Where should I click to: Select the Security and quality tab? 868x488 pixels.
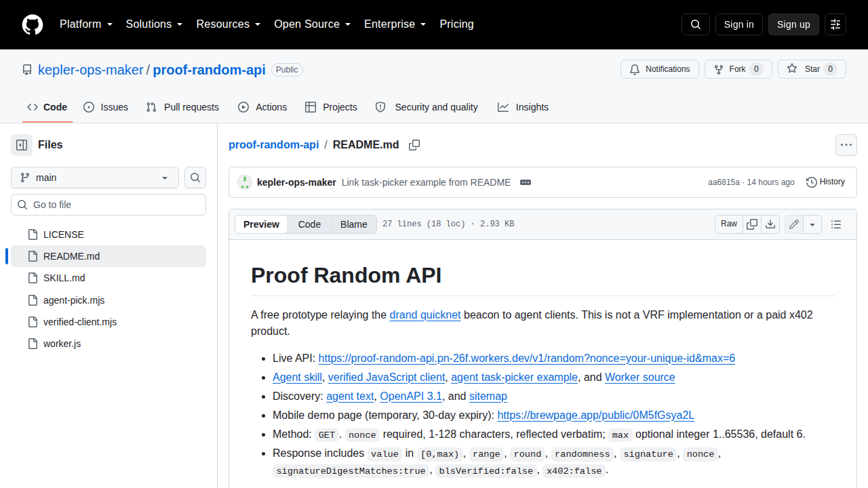427,107
